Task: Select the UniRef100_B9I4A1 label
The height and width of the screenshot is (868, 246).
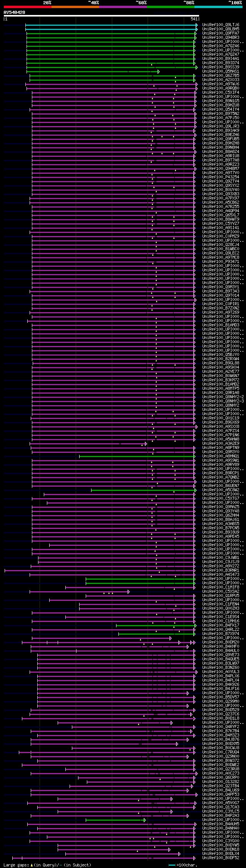Action: point(221,58)
